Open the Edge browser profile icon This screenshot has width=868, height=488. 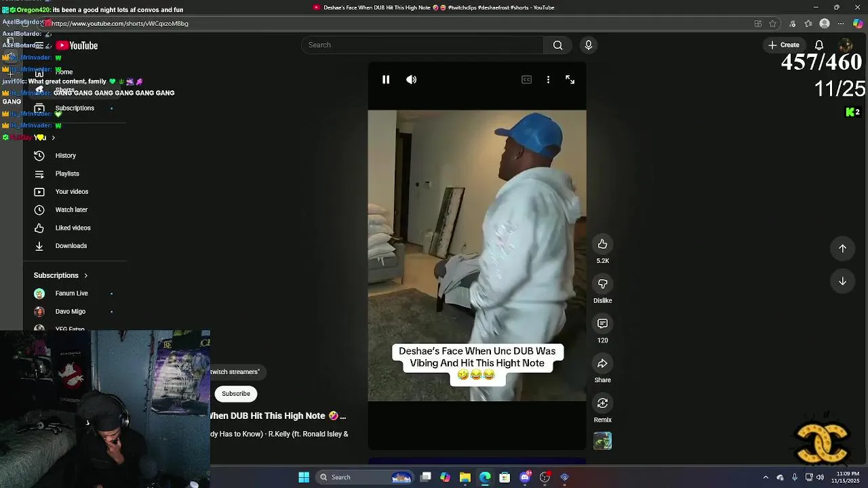(x=825, y=24)
